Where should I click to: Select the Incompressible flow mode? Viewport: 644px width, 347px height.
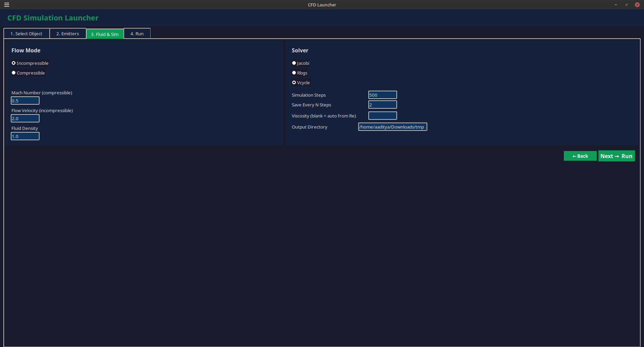[x=30, y=63]
